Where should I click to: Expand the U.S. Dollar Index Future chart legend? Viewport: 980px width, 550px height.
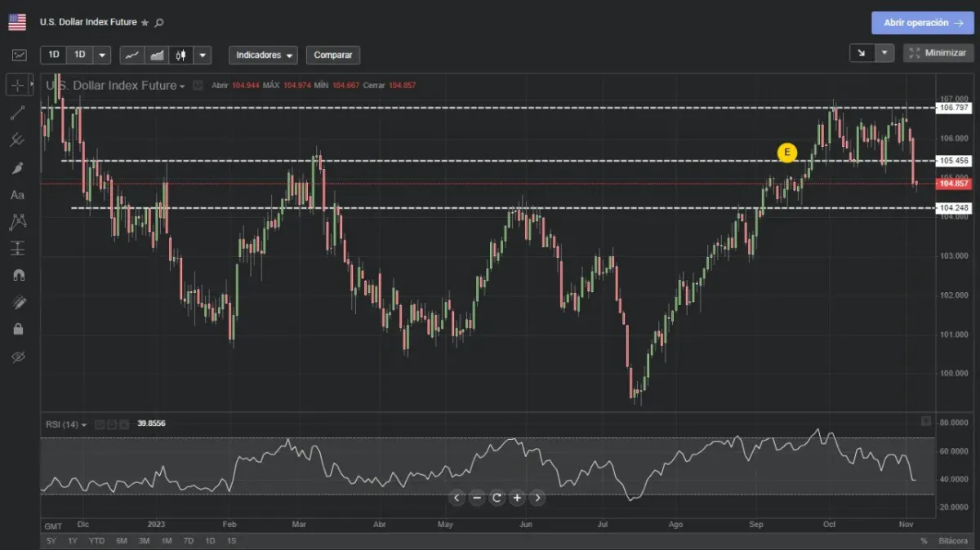click(183, 86)
